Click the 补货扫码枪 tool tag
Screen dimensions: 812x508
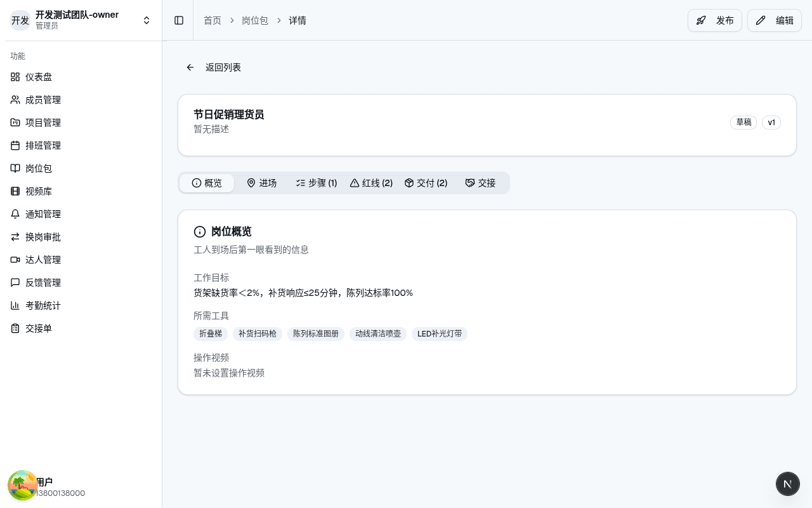tap(258, 333)
